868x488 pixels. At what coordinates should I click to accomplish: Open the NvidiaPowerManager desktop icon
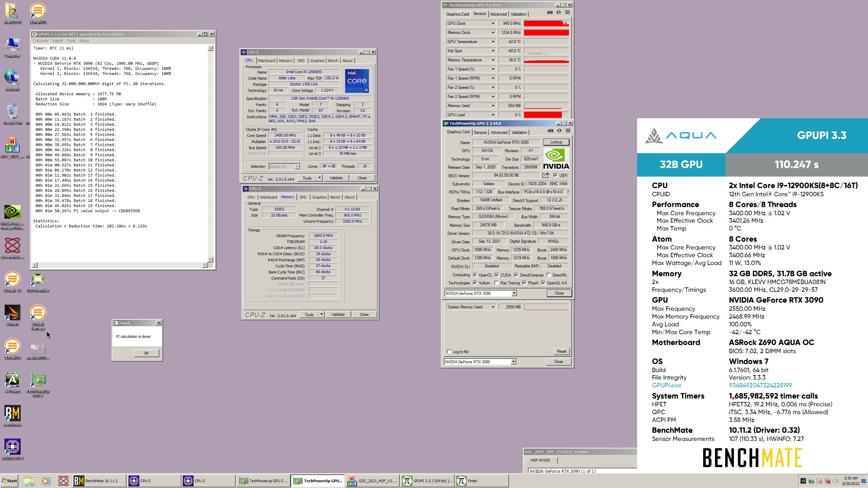point(12,217)
